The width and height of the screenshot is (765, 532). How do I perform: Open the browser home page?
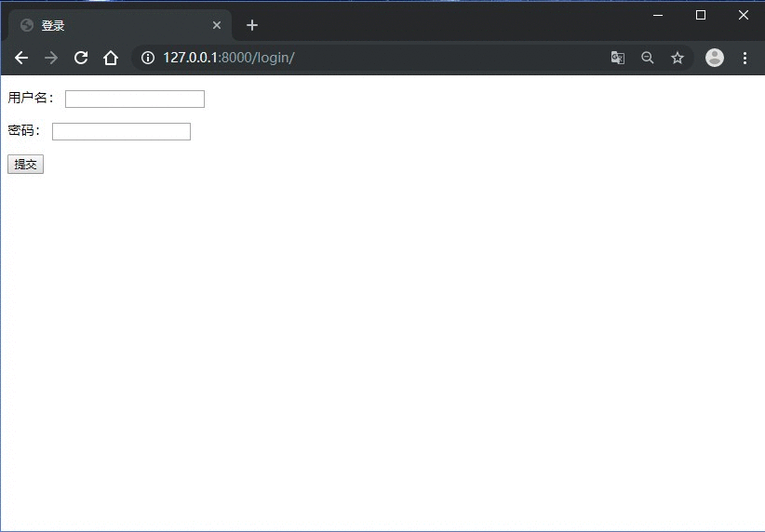point(111,58)
